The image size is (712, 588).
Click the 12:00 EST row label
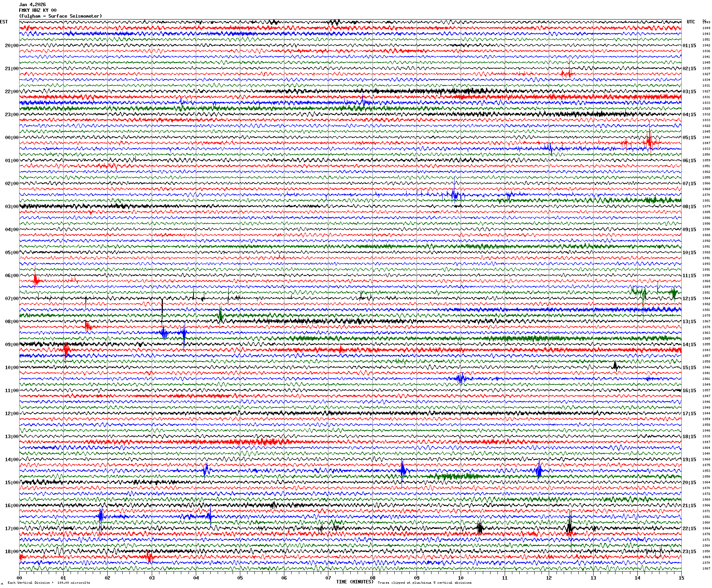coord(11,414)
